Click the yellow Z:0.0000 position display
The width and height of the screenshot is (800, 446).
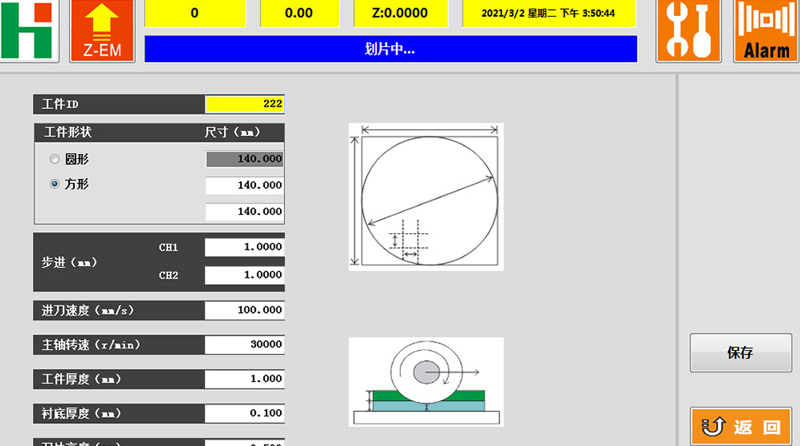(x=402, y=14)
